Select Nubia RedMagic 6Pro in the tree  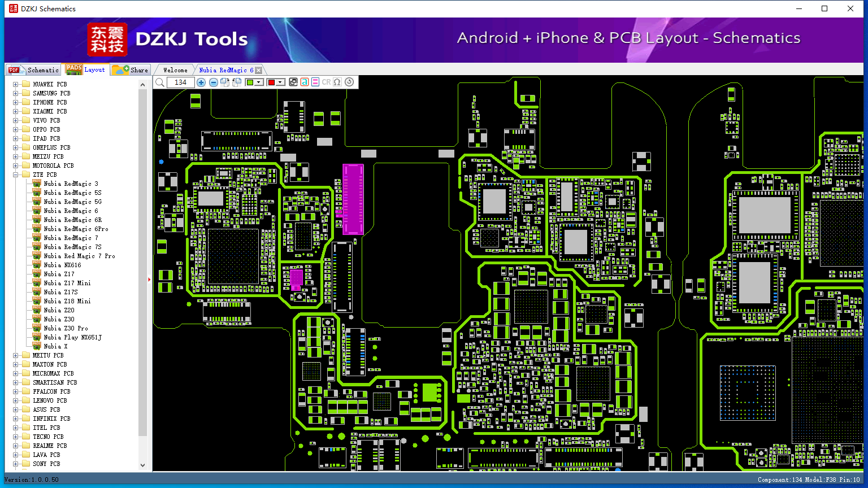tap(76, 229)
